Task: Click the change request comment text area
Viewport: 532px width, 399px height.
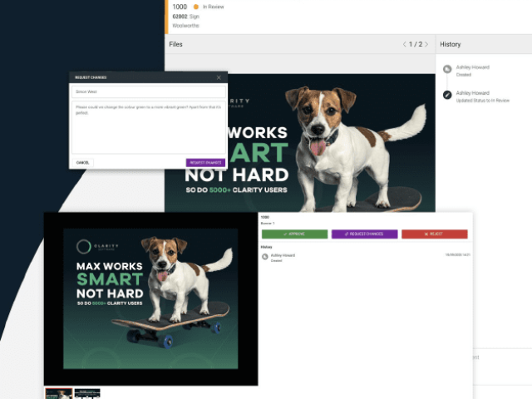Action: 149,127
